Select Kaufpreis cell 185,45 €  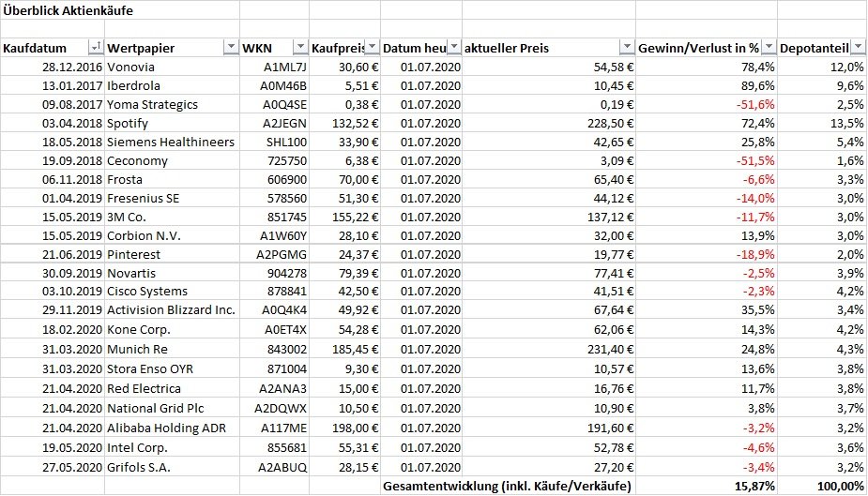click(345, 350)
